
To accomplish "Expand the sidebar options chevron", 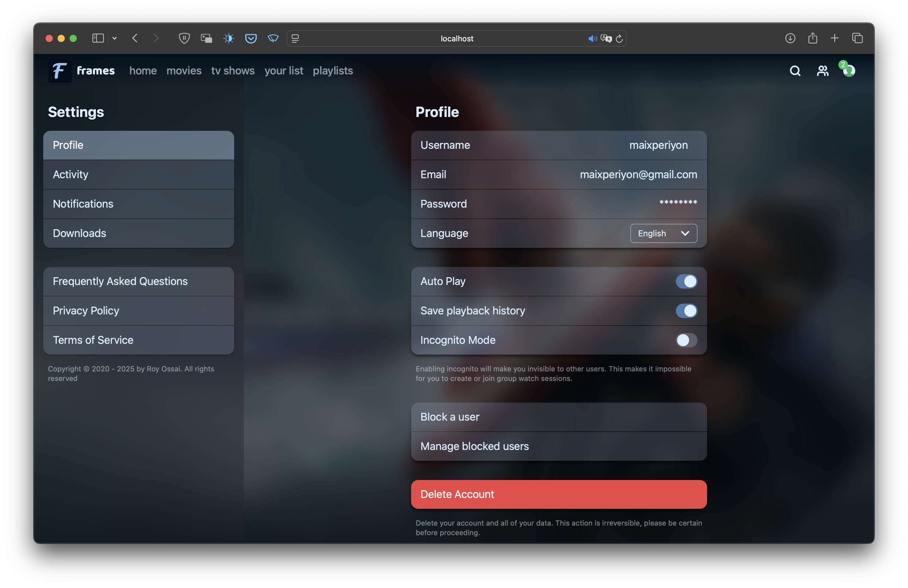I will click(115, 38).
